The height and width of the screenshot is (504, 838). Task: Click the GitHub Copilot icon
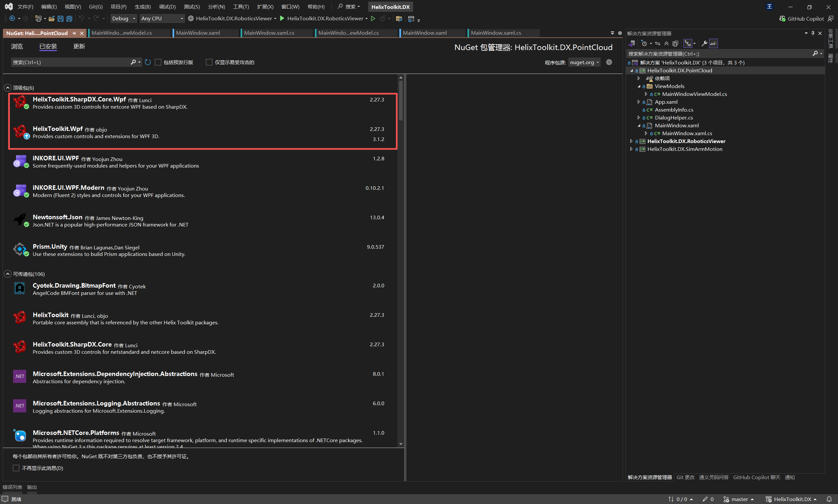click(x=782, y=19)
